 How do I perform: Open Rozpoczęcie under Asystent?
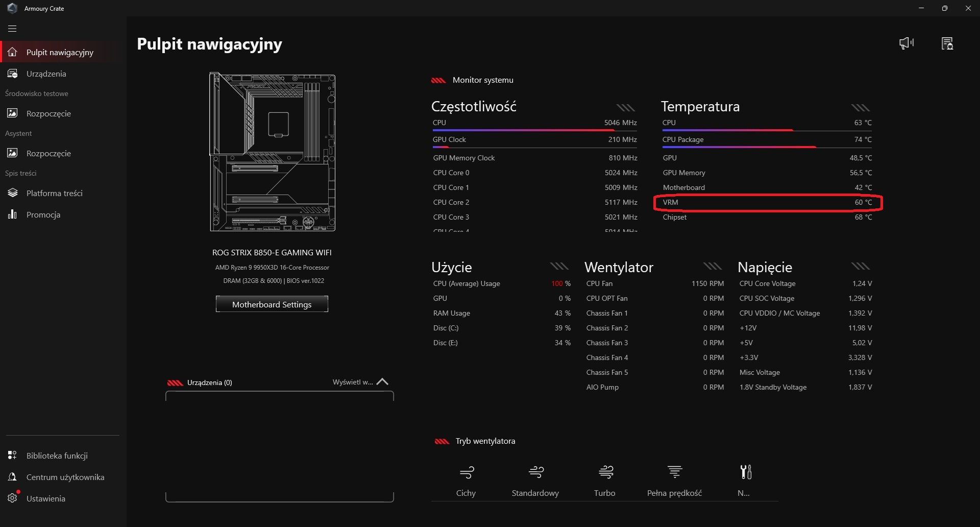click(x=63, y=153)
